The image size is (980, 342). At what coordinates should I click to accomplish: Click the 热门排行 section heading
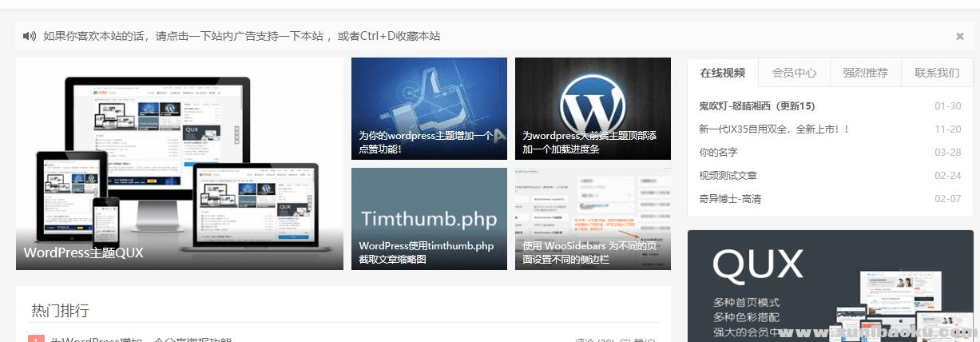point(60,310)
